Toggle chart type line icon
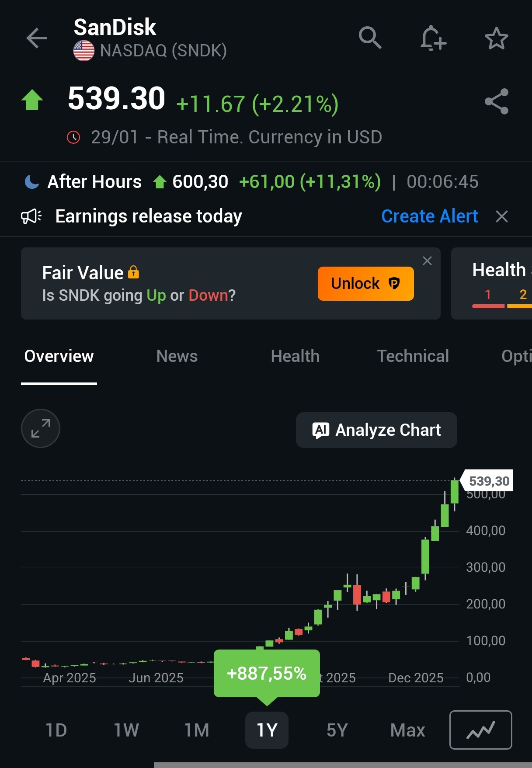The image size is (532, 768). pyautogui.click(x=480, y=730)
